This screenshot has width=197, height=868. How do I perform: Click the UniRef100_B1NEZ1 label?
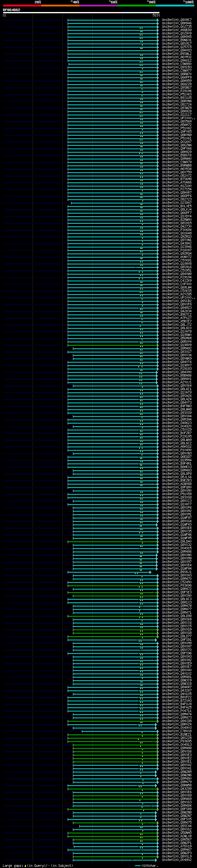[x=176, y=735]
